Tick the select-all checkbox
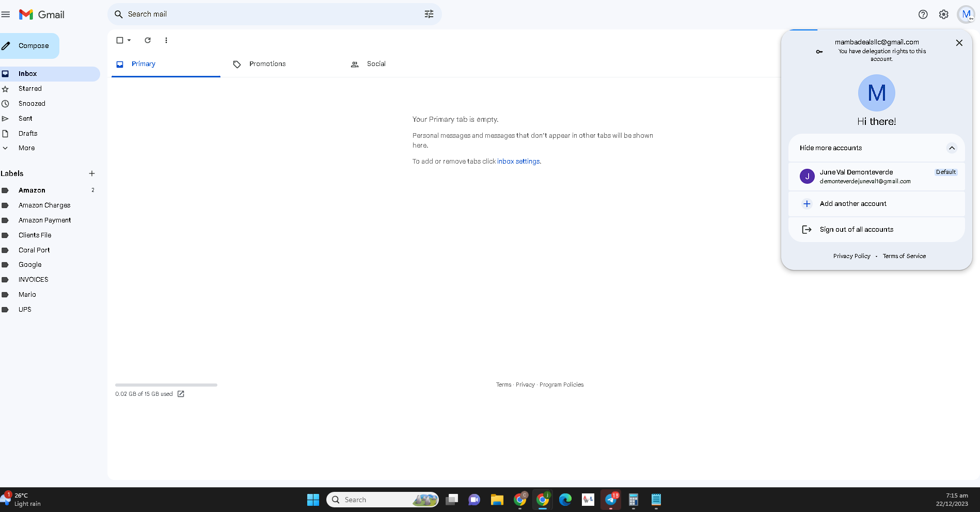The width and height of the screenshot is (980, 512). [x=120, y=40]
